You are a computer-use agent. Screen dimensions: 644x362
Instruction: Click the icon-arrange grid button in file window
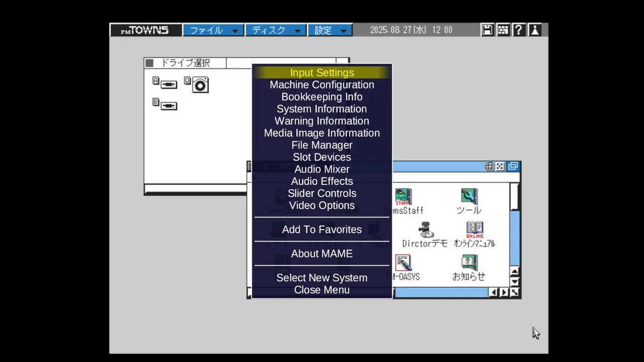489,166
